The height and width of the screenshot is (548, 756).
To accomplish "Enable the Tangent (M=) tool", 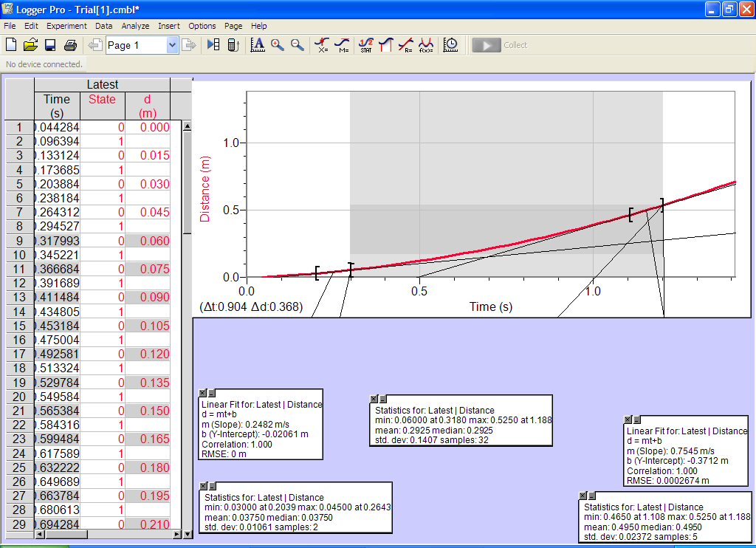I will (343, 45).
